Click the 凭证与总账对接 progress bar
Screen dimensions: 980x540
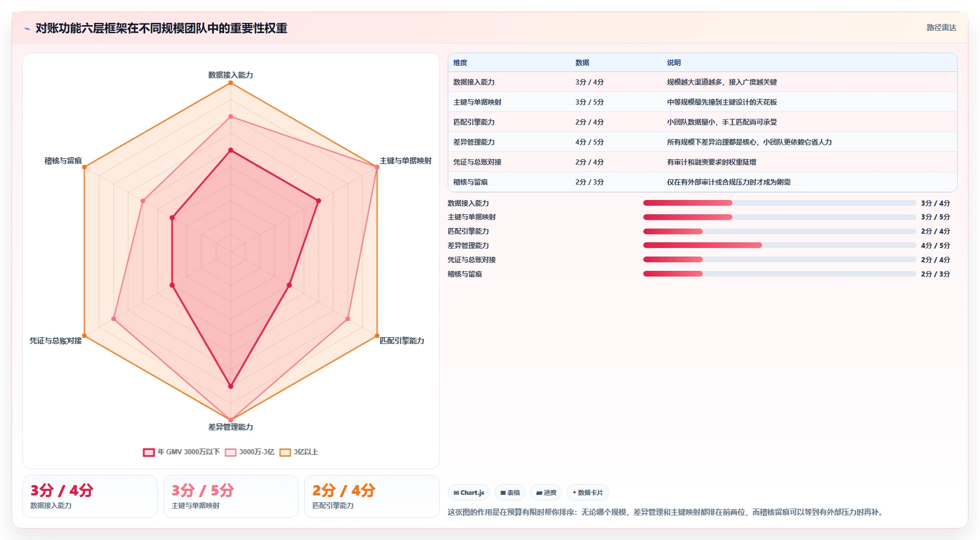pyautogui.click(x=779, y=259)
